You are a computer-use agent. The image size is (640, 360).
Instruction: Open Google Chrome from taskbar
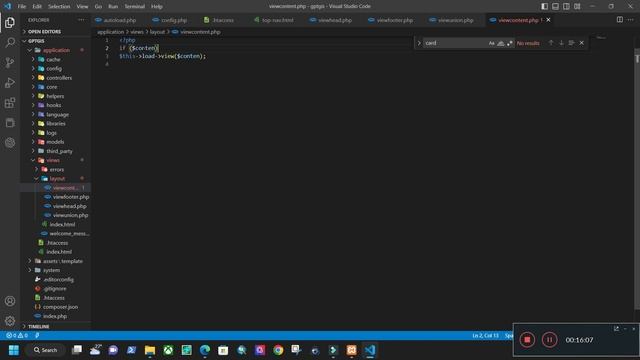(x=278, y=350)
